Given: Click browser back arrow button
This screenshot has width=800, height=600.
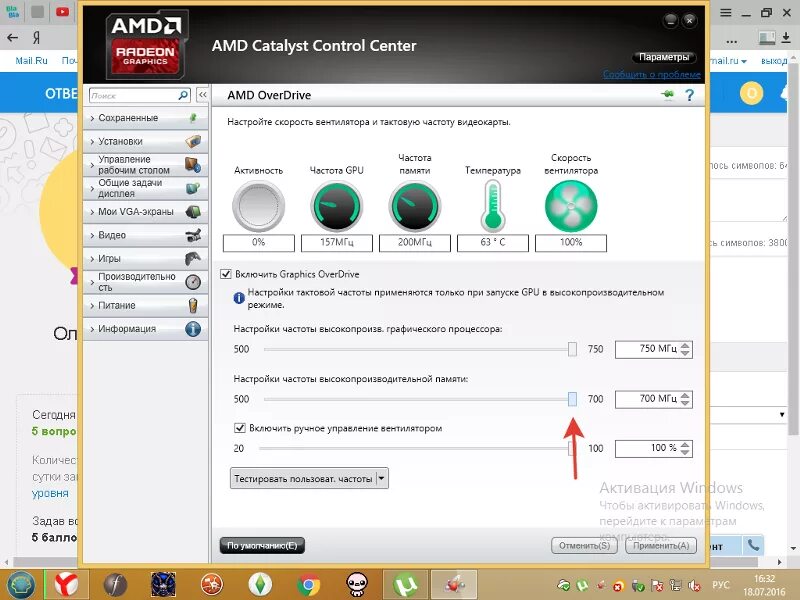Looking at the screenshot, I should (13, 37).
